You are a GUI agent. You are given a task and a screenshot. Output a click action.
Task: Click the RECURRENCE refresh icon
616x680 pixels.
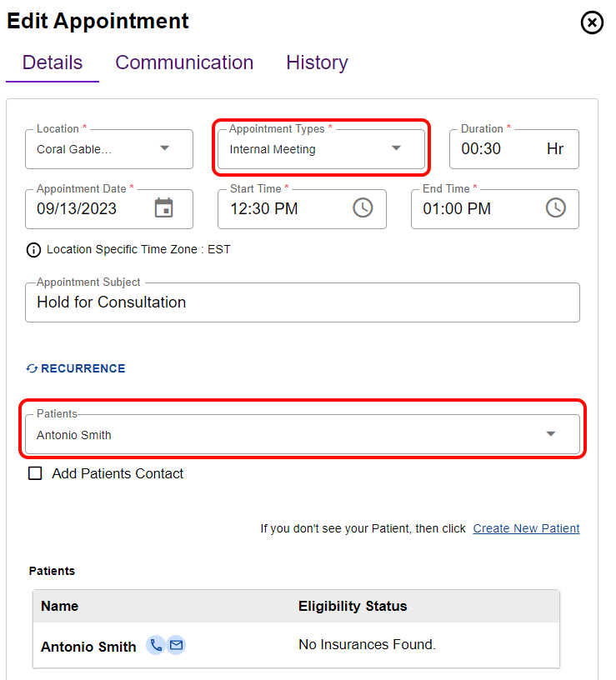point(32,367)
